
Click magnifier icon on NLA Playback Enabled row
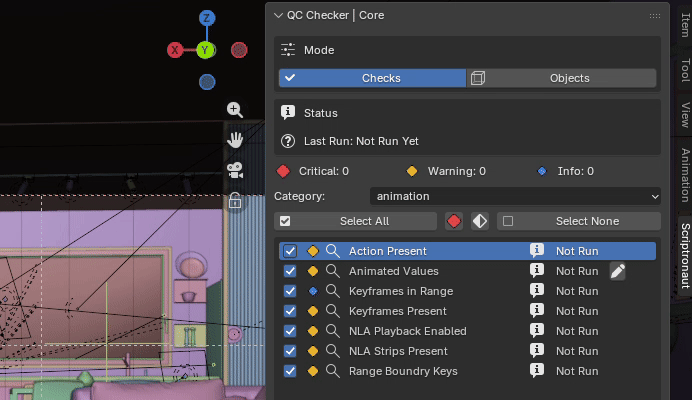[x=333, y=331]
